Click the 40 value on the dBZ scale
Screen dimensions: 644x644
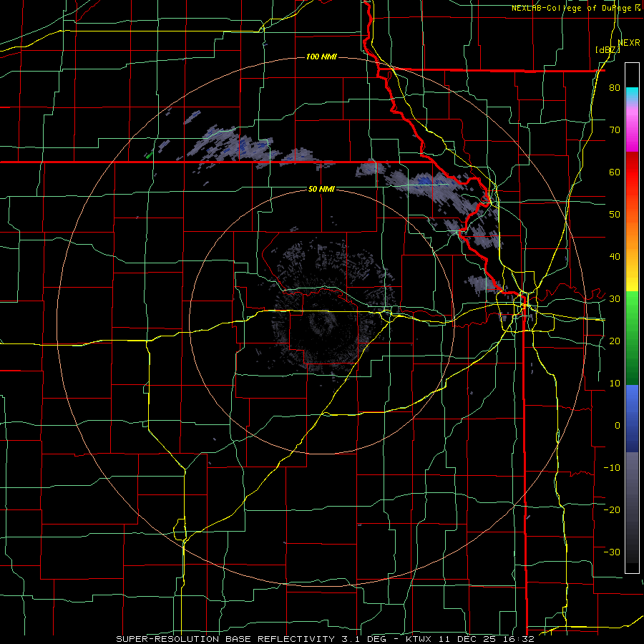click(615, 257)
